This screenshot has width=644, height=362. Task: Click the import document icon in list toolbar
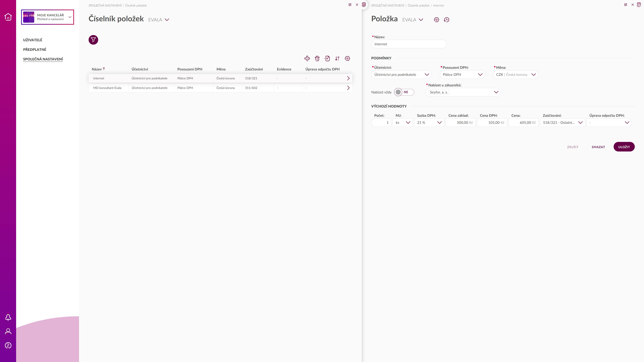point(327,59)
